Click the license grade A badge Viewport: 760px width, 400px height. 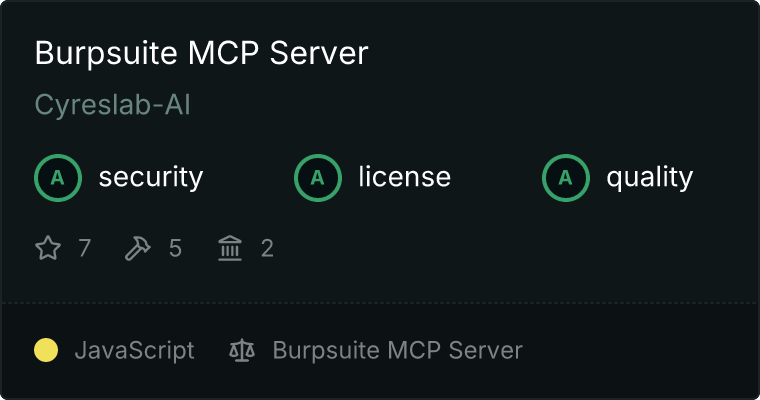[317, 178]
